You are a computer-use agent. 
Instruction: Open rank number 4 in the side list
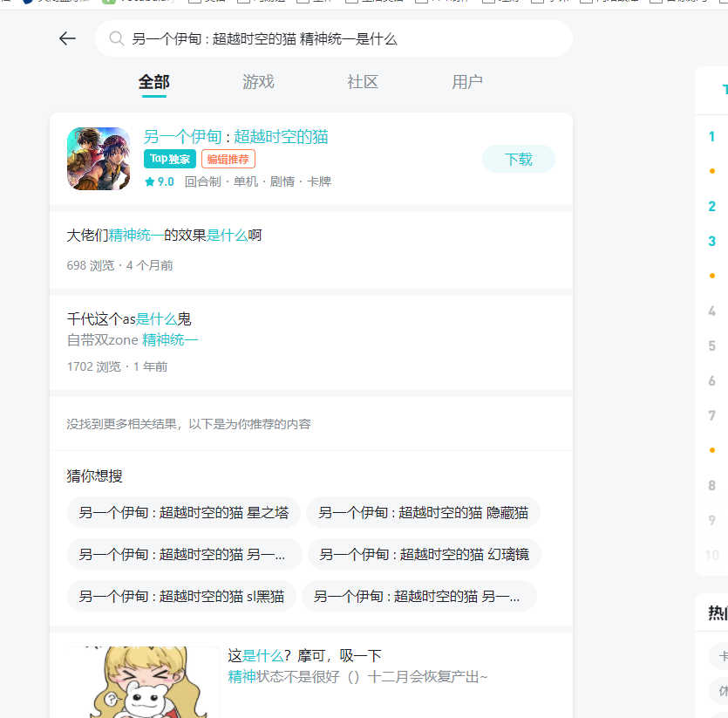pyautogui.click(x=711, y=311)
